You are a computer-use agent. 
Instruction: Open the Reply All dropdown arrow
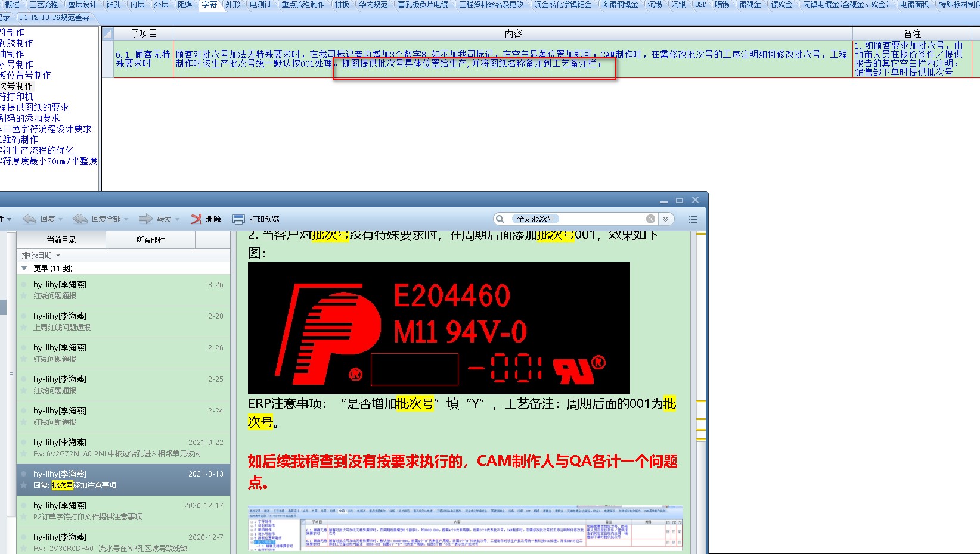[126, 220]
